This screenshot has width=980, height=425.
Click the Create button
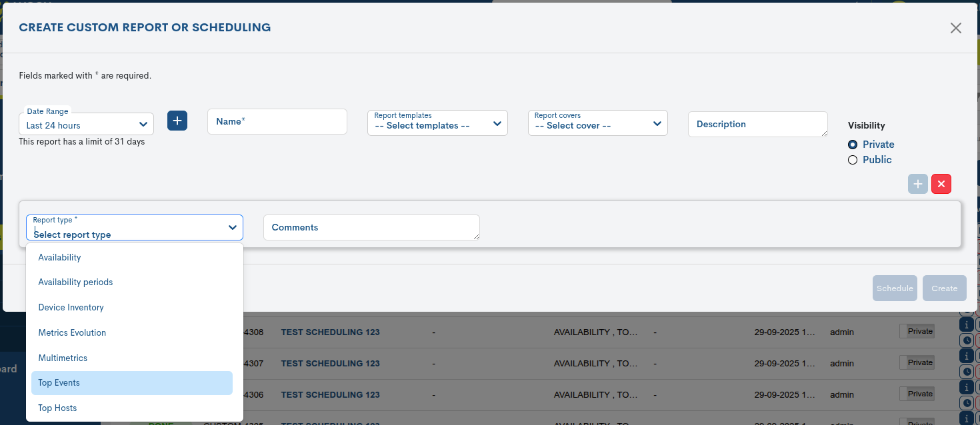pos(945,288)
